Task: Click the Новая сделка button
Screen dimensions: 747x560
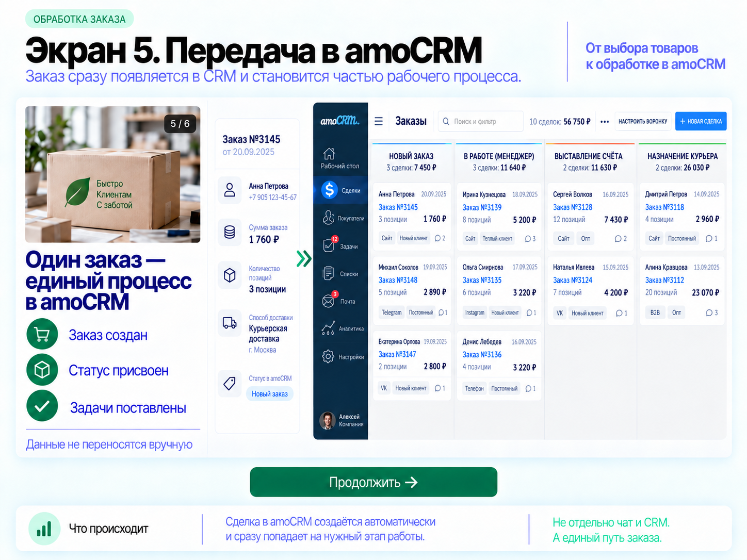Action: coord(701,121)
